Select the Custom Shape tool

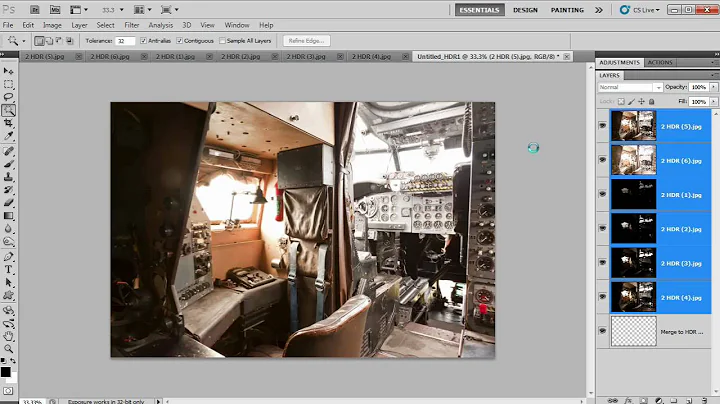pyautogui.click(x=8, y=295)
